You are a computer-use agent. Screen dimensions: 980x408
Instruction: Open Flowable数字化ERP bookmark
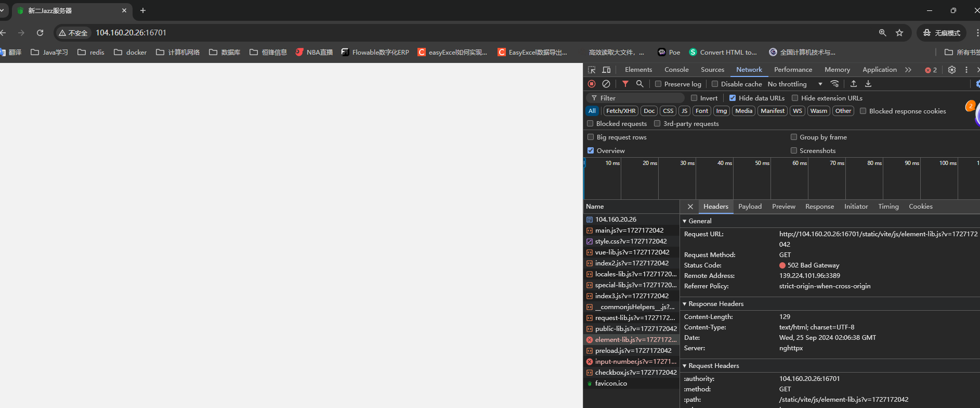(375, 52)
